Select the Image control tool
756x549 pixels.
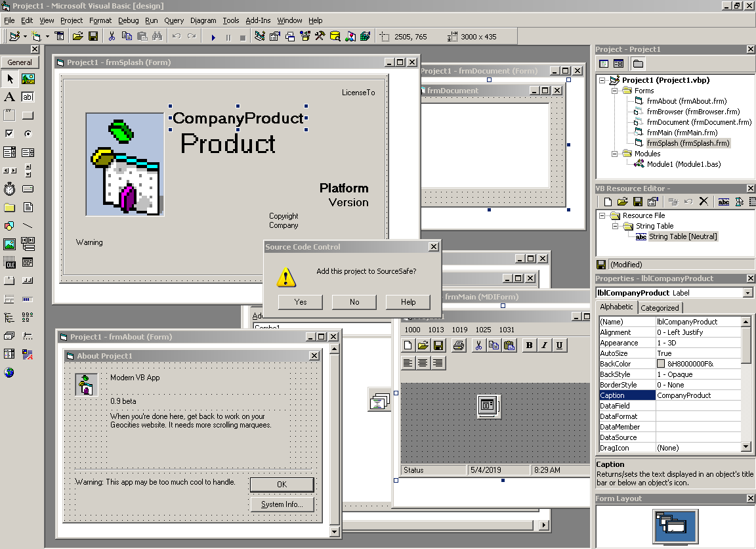(x=10, y=244)
